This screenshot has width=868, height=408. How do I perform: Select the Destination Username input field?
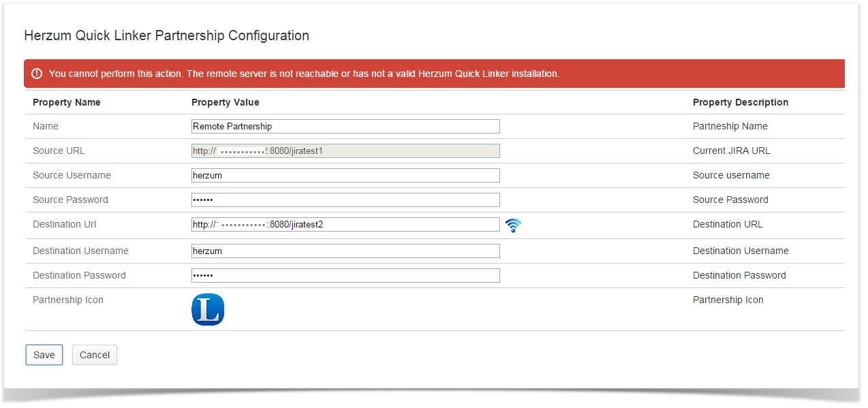coord(345,251)
